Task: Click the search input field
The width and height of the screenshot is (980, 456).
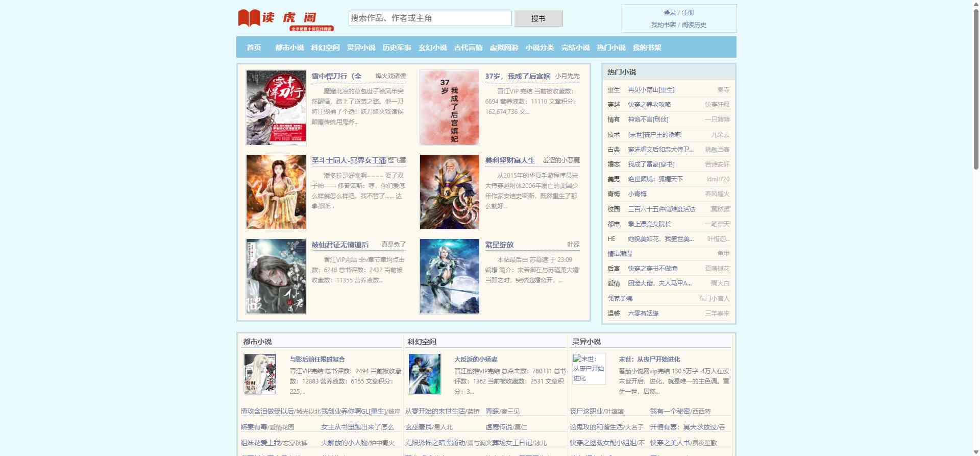Action: tap(430, 18)
